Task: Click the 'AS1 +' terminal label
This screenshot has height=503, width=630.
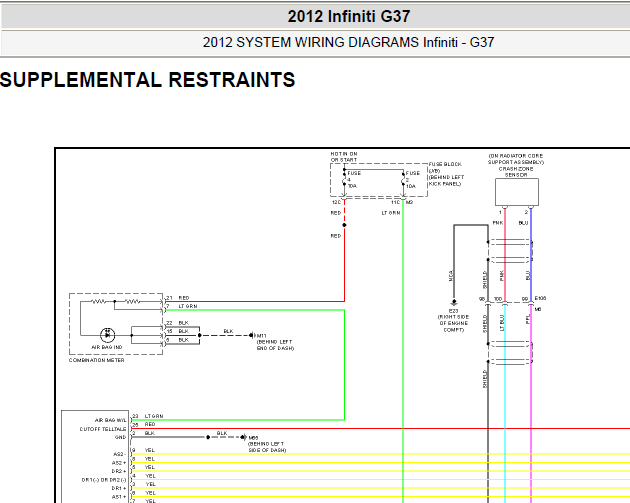Action: pyautogui.click(x=119, y=497)
